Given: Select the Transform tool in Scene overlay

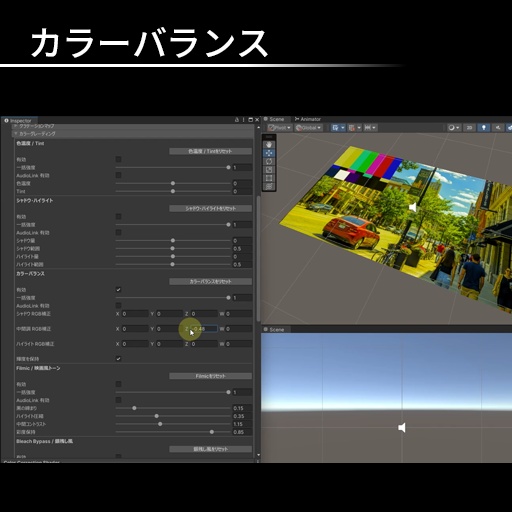Looking at the screenshot, I should [x=269, y=186].
